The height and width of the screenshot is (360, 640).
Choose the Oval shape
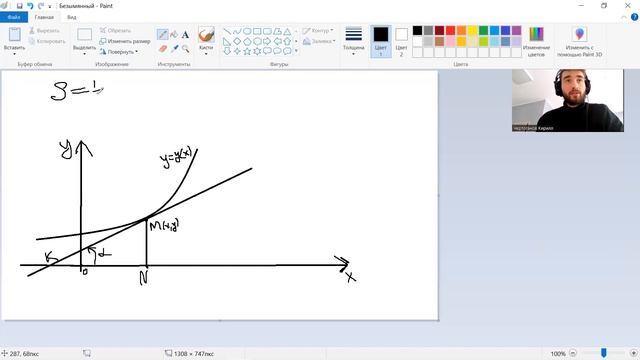coord(247,31)
